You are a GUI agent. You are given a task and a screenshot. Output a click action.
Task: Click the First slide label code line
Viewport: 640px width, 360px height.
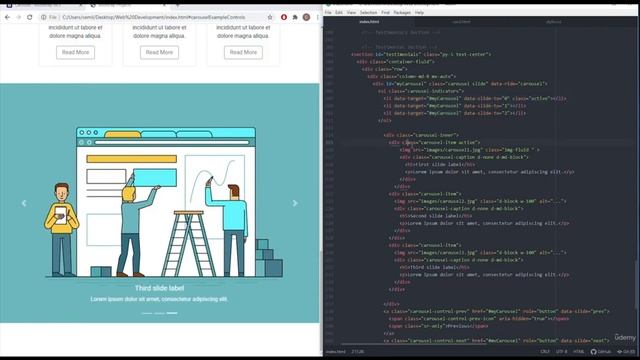point(440,164)
